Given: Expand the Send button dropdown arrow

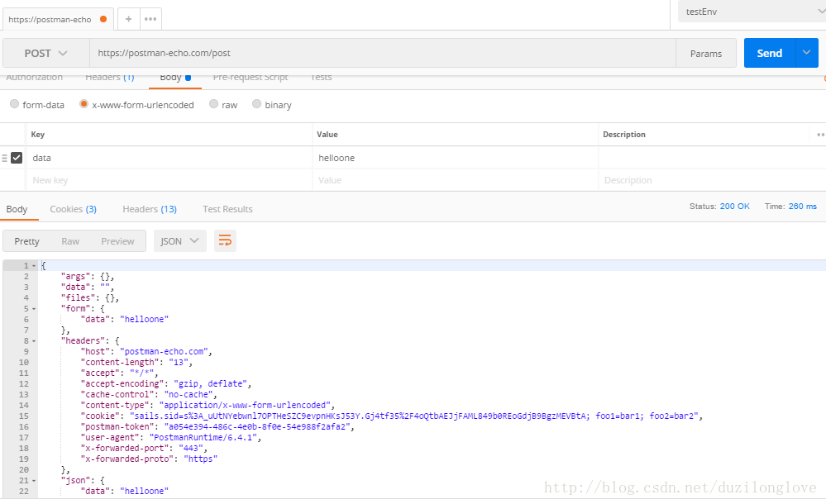Looking at the screenshot, I should coord(807,53).
